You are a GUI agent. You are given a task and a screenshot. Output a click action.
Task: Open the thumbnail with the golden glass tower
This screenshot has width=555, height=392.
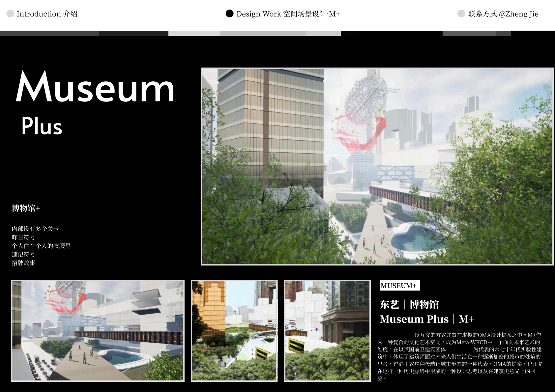pos(234,330)
